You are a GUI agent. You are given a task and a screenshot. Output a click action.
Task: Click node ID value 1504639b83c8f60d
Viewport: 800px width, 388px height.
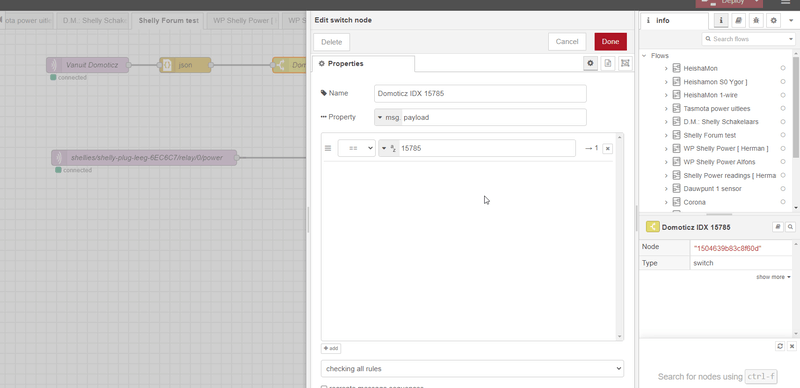[728, 248]
